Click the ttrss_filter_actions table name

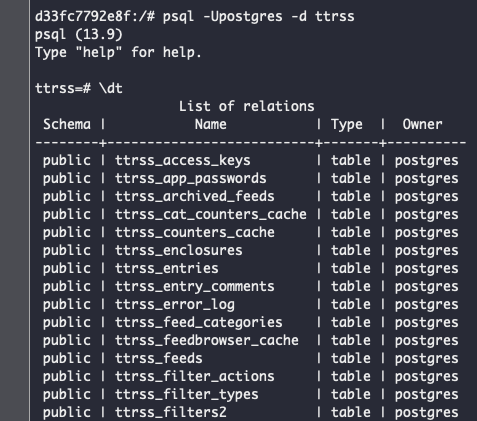[x=195, y=376]
